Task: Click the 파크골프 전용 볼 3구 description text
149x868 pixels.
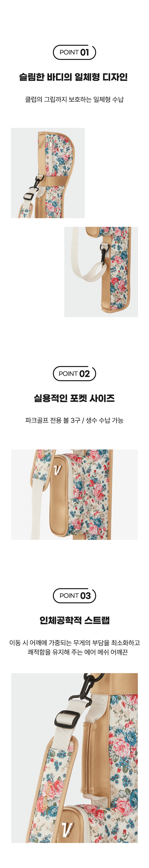Action: point(74,420)
